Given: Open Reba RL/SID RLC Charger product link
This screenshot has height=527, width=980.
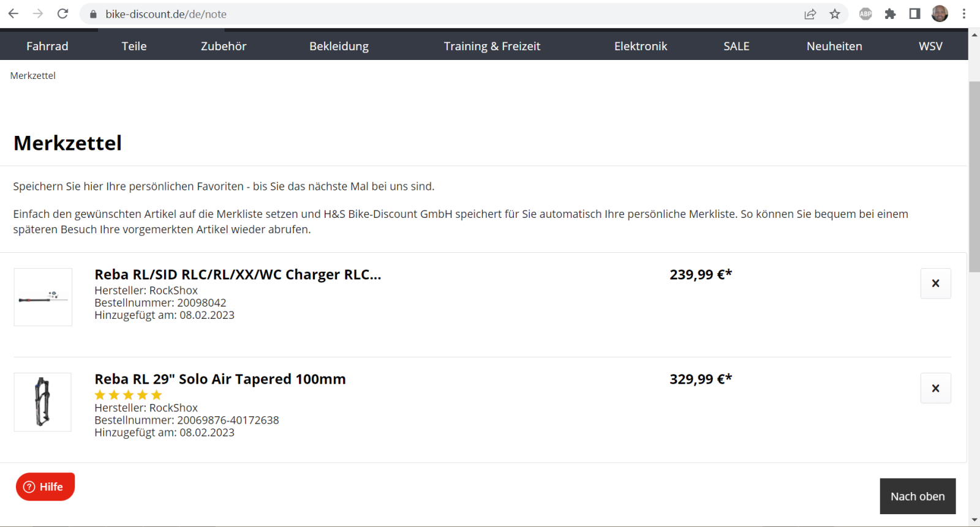Looking at the screenshot, I should point(238,274).
